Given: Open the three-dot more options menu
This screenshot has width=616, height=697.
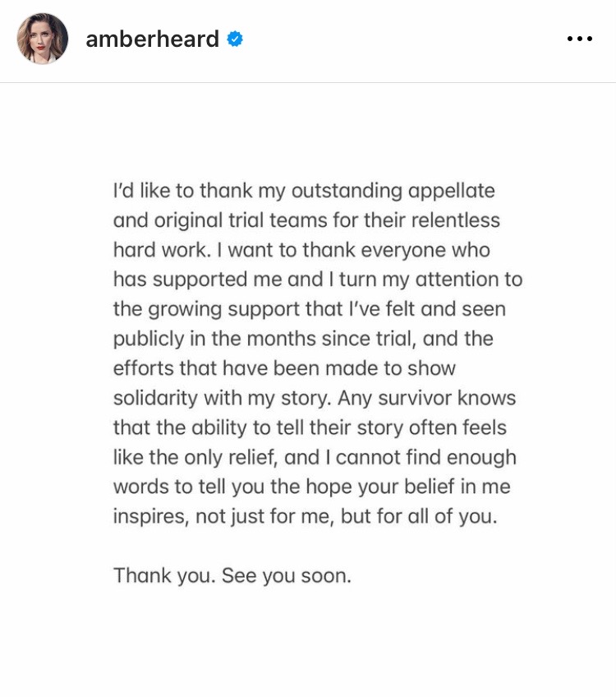Looking at the screenshot, I should (580, 39).
